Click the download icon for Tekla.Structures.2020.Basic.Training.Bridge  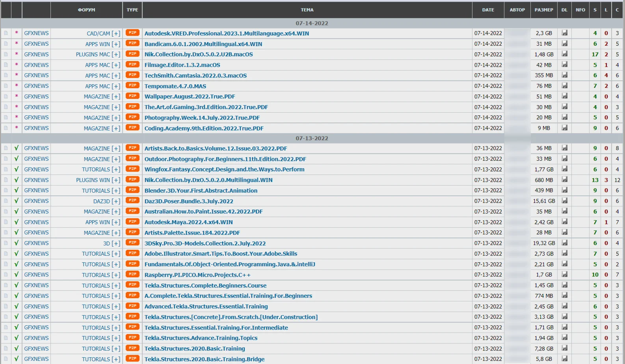pos(565,359)
